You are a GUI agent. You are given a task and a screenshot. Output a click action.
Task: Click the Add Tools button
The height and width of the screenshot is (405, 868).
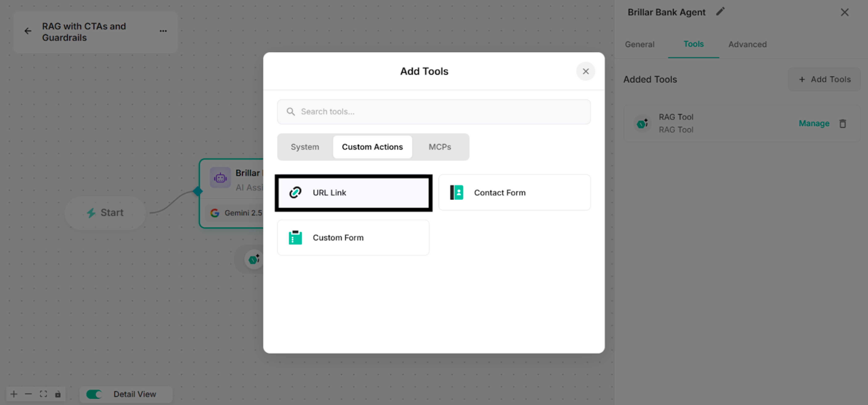824,79
